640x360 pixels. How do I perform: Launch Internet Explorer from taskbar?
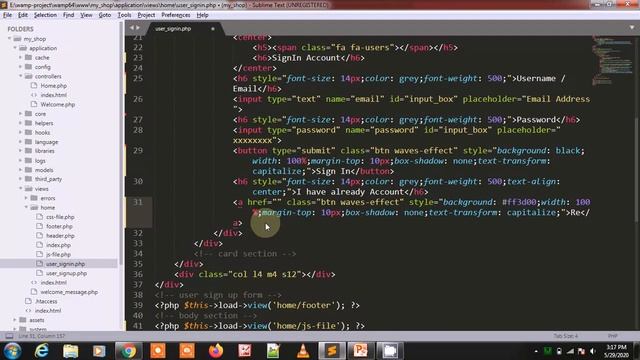pyautogui.click(x=42, y=351)
